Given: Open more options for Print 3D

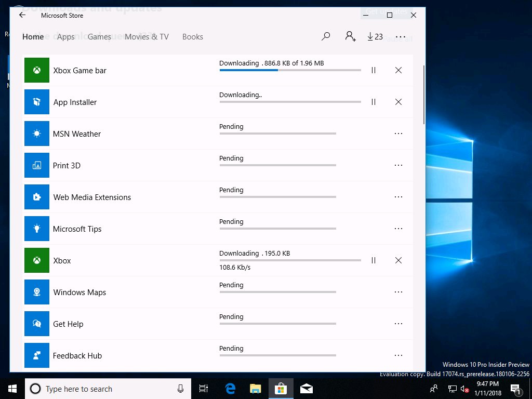Looking at the screenshot, I should (398, 165).
